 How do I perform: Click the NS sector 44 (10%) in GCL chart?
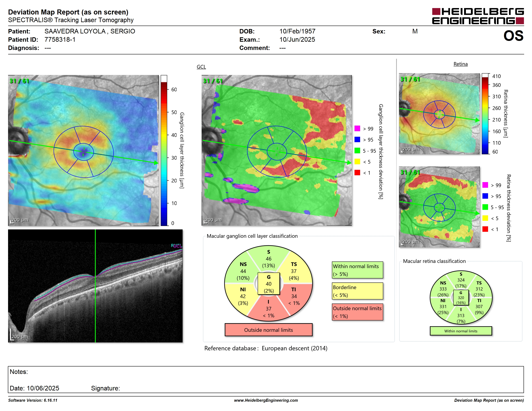pyautogui.click(x=243, y=271)
